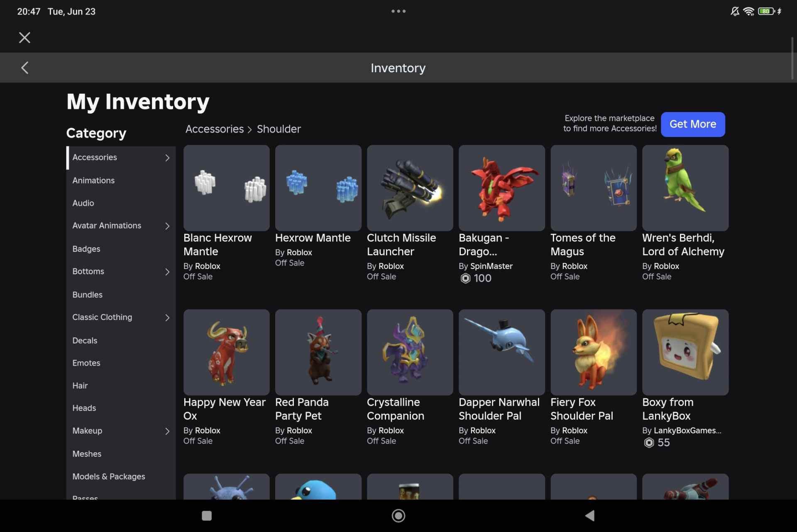Image resolution: width=797 pixels, height=532 pixels.
Task: Tap the Android recent apps square button
Action: (207, 516)
